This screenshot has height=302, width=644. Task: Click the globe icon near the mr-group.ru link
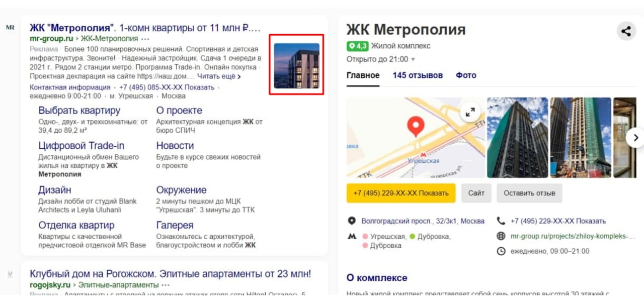(x=501, y=236)
